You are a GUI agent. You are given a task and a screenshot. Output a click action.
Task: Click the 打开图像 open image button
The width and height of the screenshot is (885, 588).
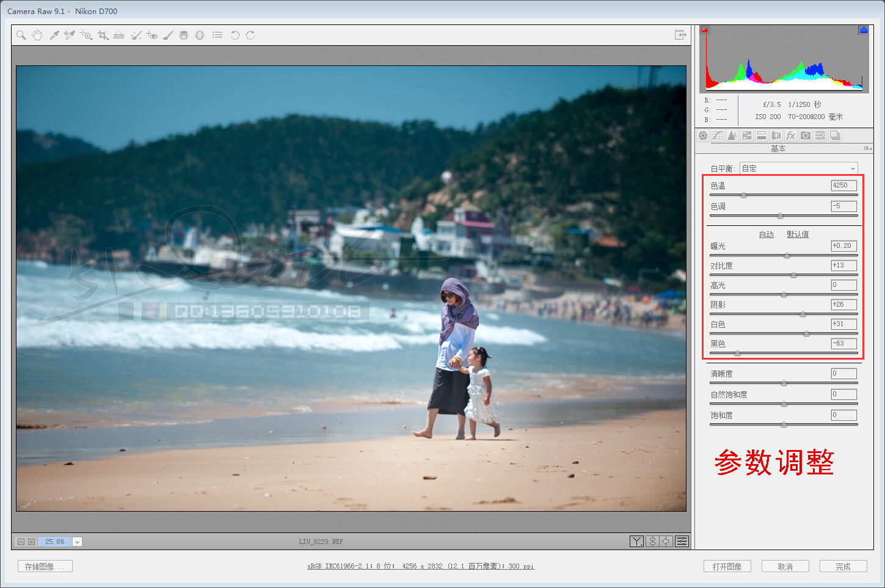pos(727,567)
